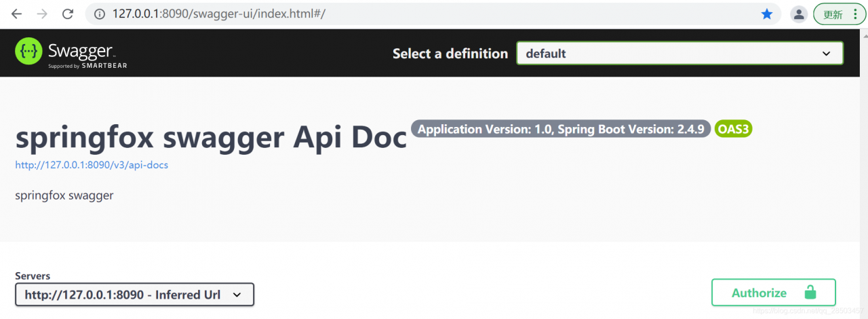Reload the page with the refresh icon
The image size is (868, 319).
point(68,14)
